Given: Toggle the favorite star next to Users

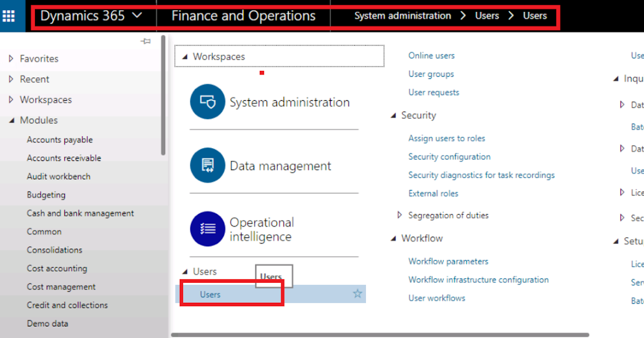Looking at the screenshot, I should [357, 294].
